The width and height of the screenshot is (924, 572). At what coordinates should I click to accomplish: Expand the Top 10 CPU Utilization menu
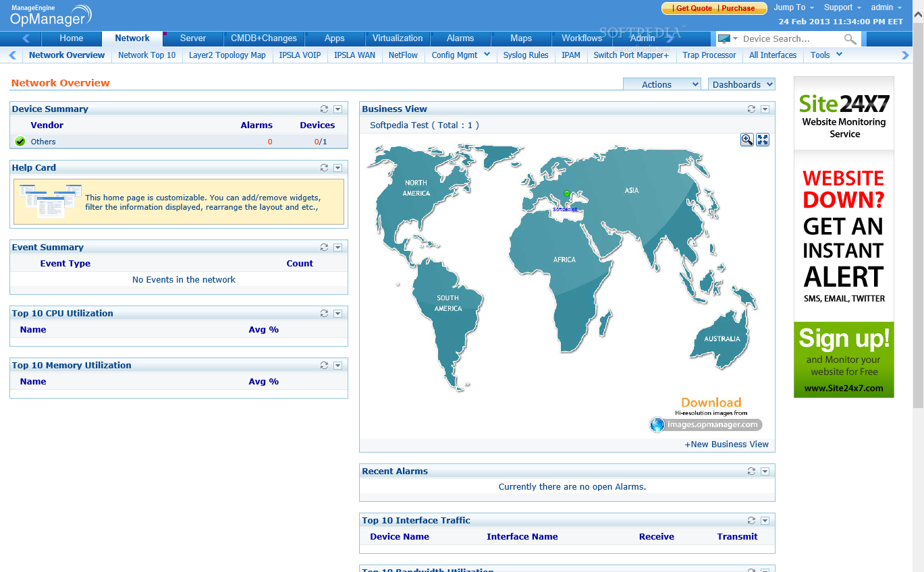337,314
